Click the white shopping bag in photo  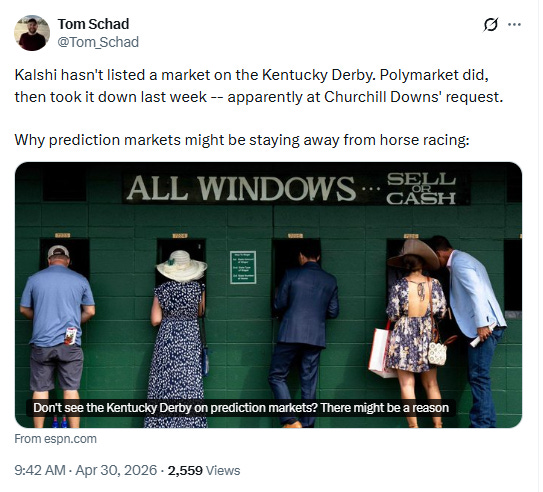pos(381,353)
